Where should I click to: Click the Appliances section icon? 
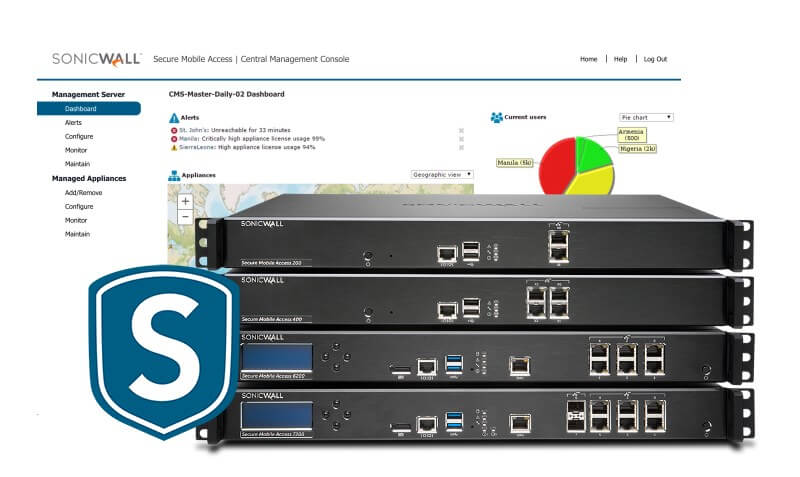tap(173, 175)
